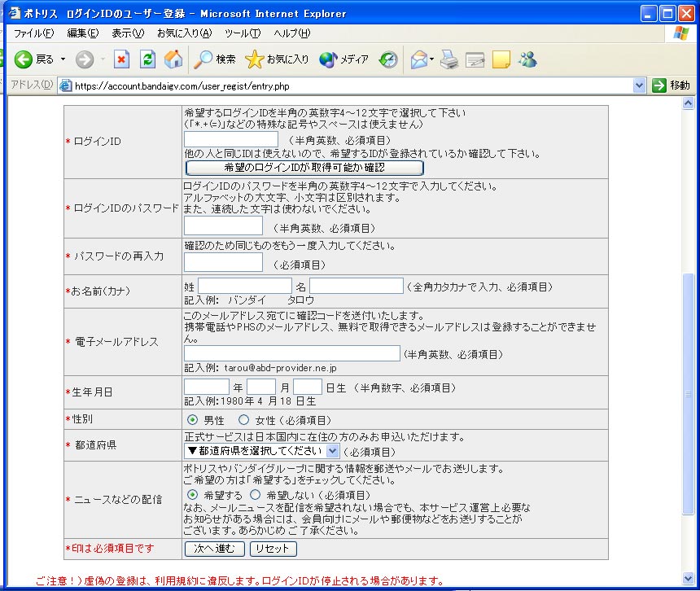Open the Mail button dropdown arrow
Screen dimensions: 700x591
pos(431,59)
